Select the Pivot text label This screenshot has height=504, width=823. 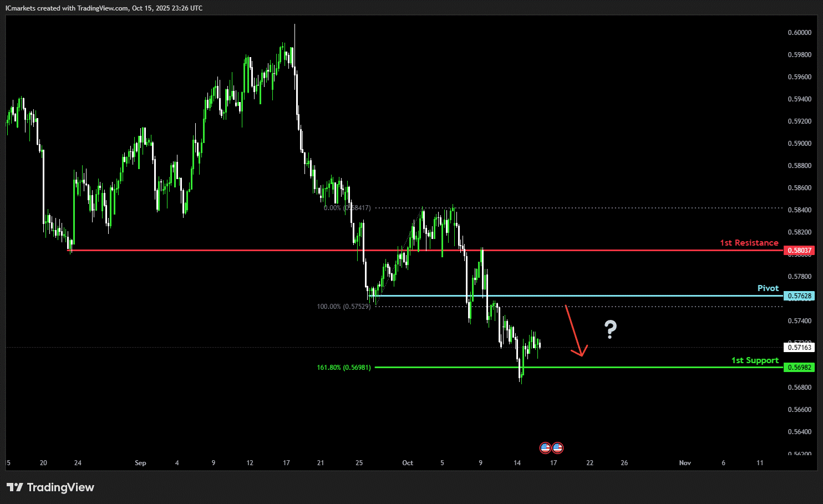pyautogui.click(x=768, y=288)
